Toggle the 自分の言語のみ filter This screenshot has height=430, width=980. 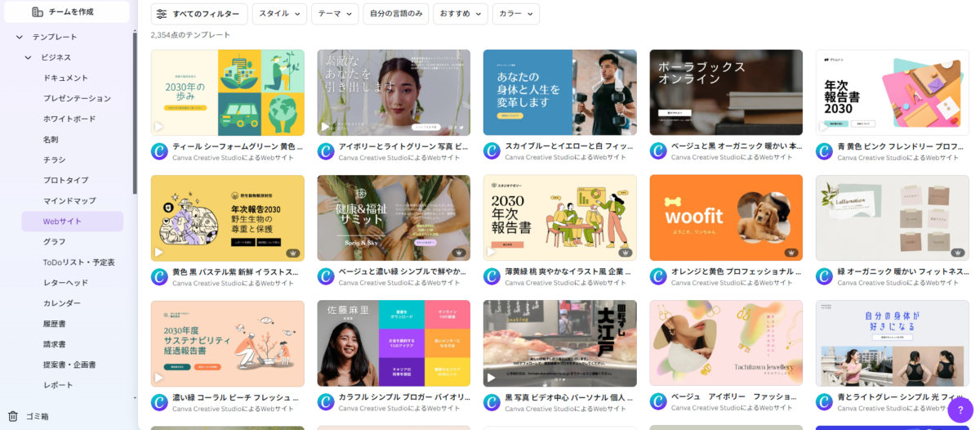(x=396, y=14)
